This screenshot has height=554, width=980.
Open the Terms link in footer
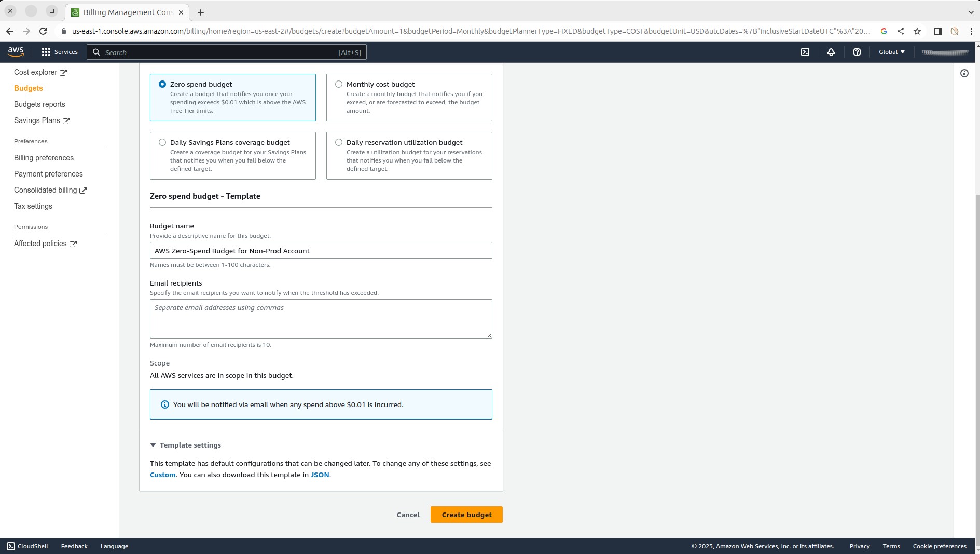pos(891,546)
